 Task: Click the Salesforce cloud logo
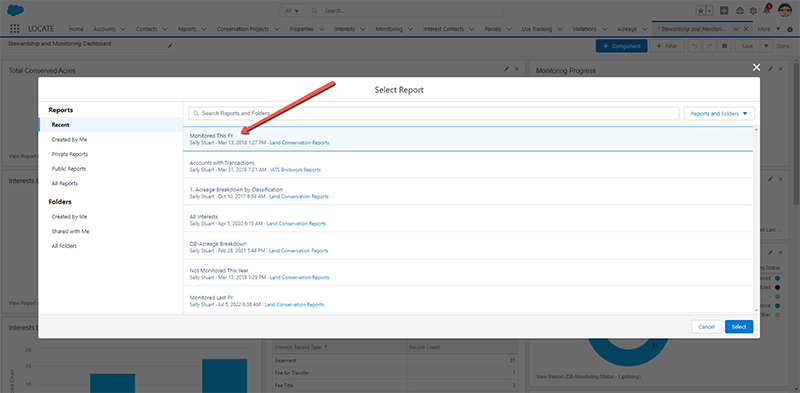[16, 10]
